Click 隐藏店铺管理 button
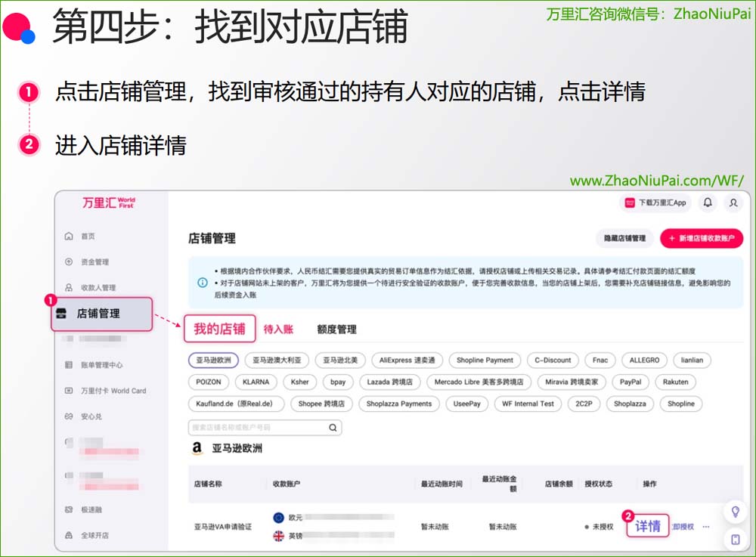756x557 pixels. click(x=625, y=238)
